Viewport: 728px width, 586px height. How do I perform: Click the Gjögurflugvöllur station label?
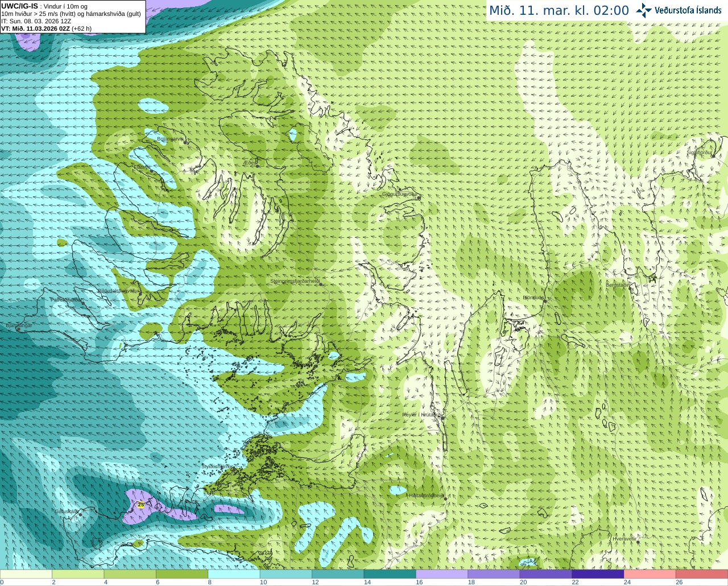[x=400, y=194]
